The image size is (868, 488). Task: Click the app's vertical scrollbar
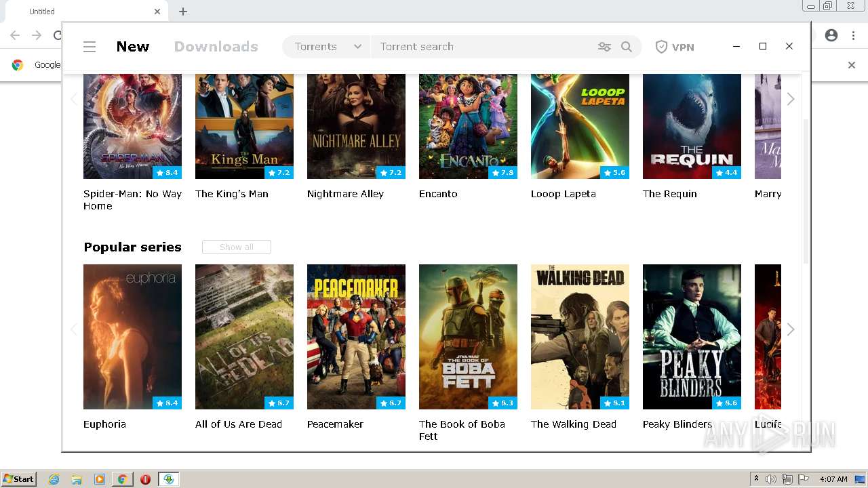point(806,191)
